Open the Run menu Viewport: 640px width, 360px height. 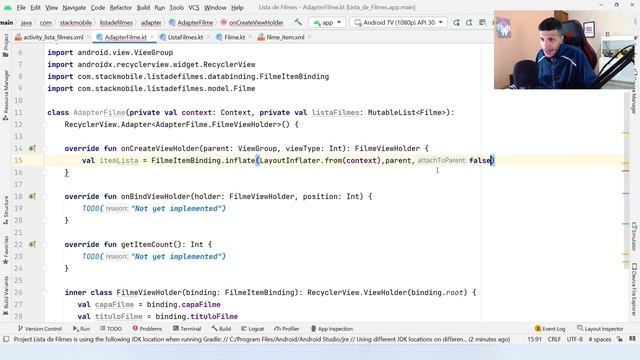pyautogui.click(x=160, y=7)
